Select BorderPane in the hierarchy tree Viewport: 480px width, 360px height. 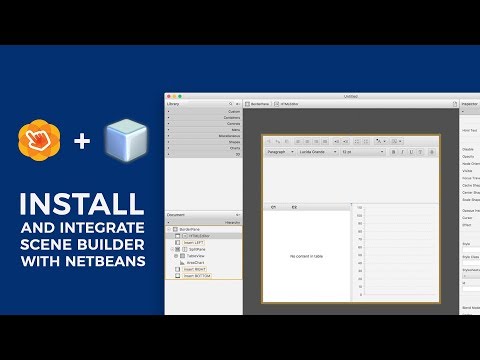pyautogui.click(x=189, y=229)
